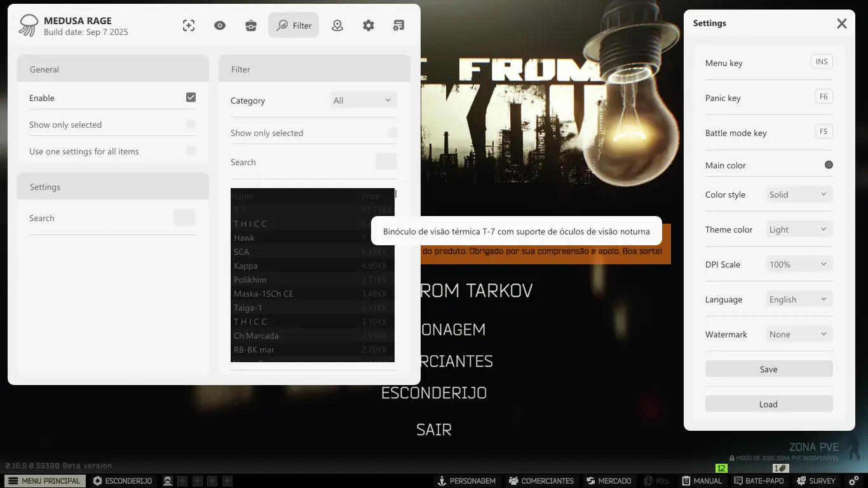Expand the Language dropdown
The image size is (868, 488).
click(799, 299)
